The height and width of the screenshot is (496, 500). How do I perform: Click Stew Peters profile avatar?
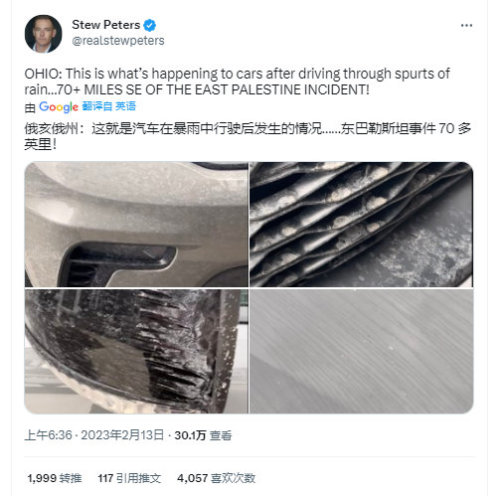pyautogui.click(x=43, y=34)
